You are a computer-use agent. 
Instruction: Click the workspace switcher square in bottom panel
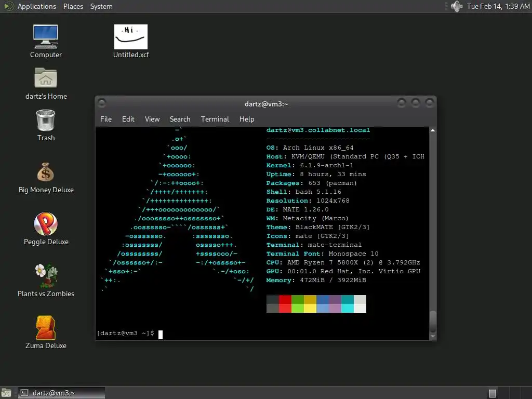(493, 393)
